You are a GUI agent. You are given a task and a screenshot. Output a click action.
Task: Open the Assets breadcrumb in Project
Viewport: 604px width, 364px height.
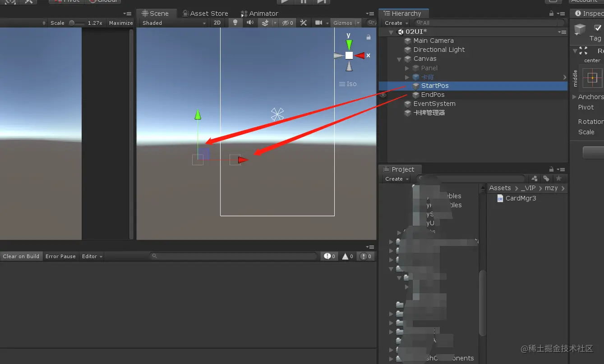(500, 188)
